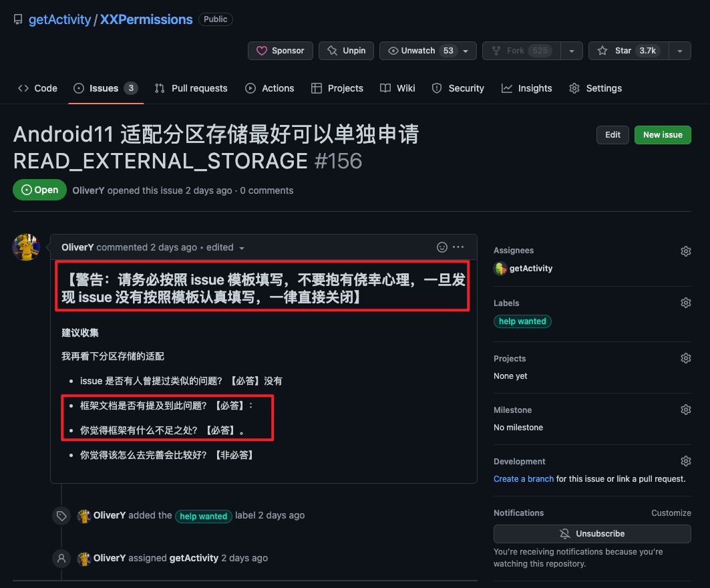Open the getActivity owner link
This screenshot has height=588, width=710.
59,19
